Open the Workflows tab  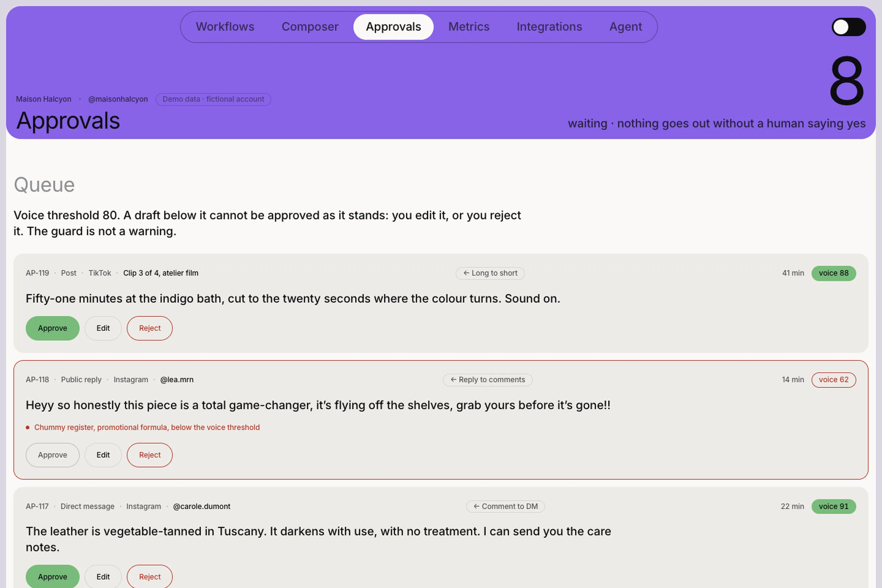tap(225, 27)
